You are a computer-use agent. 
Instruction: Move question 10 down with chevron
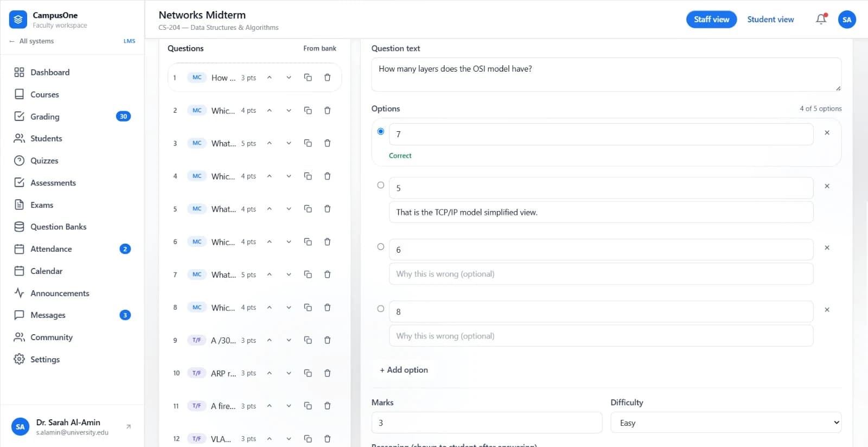(289, 373)
